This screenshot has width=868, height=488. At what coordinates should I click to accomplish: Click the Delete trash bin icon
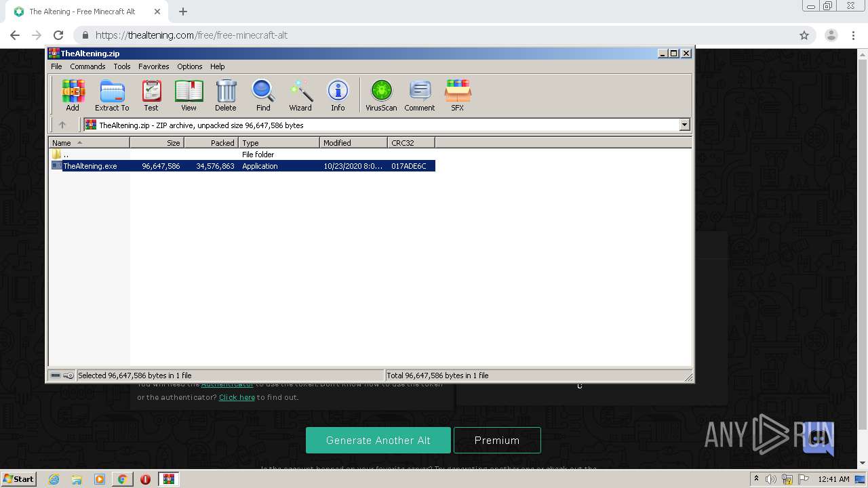pos(226,95)
